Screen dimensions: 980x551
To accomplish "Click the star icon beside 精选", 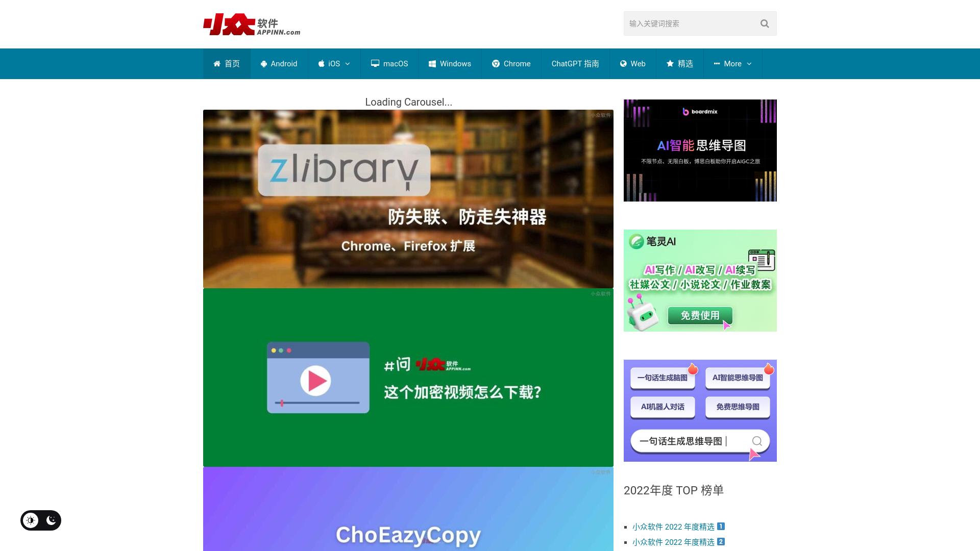I will [x=670, y=64].
